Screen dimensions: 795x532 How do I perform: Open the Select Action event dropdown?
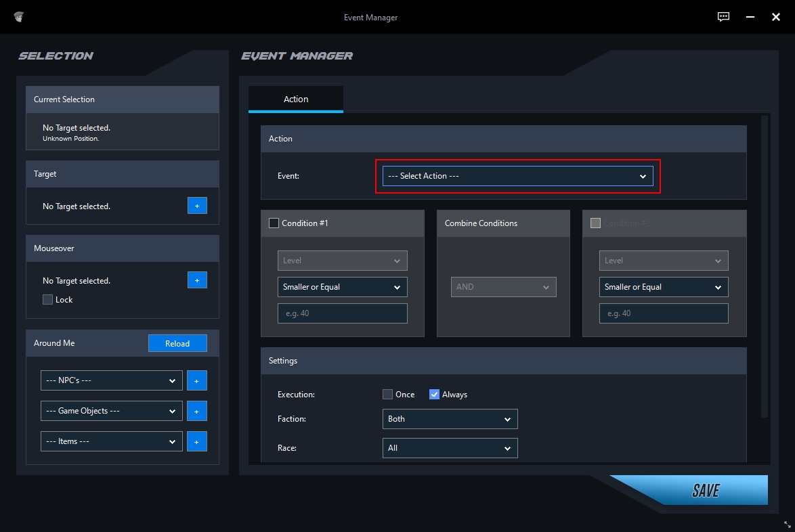tap(517, 176)
